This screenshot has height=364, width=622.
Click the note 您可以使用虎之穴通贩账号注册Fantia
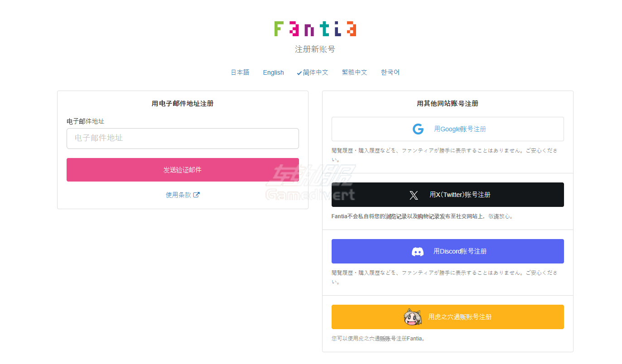(379, 338)
